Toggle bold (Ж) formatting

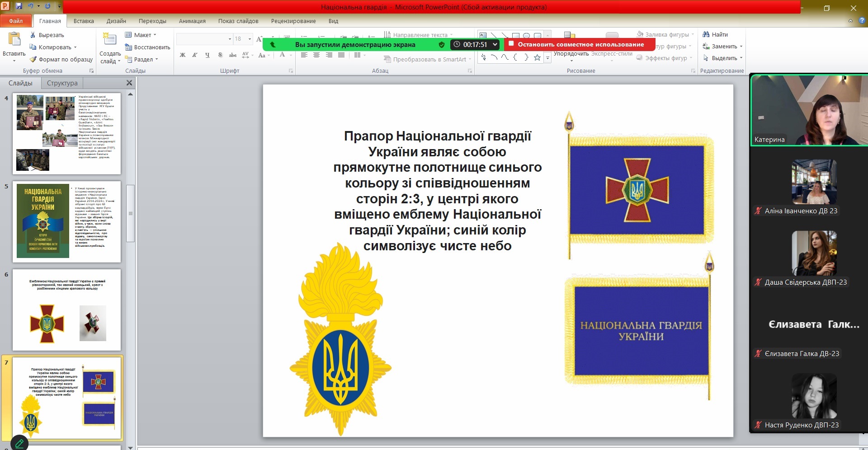point(183,55)
